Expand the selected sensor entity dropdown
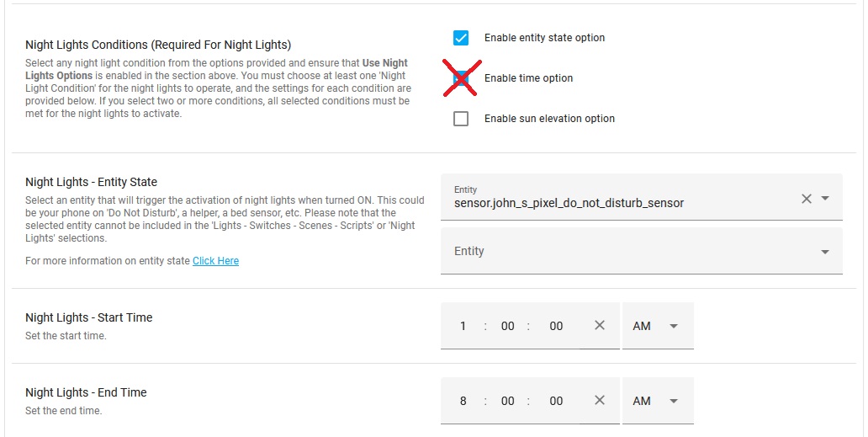The image size is (868, 437). [825, 199]
